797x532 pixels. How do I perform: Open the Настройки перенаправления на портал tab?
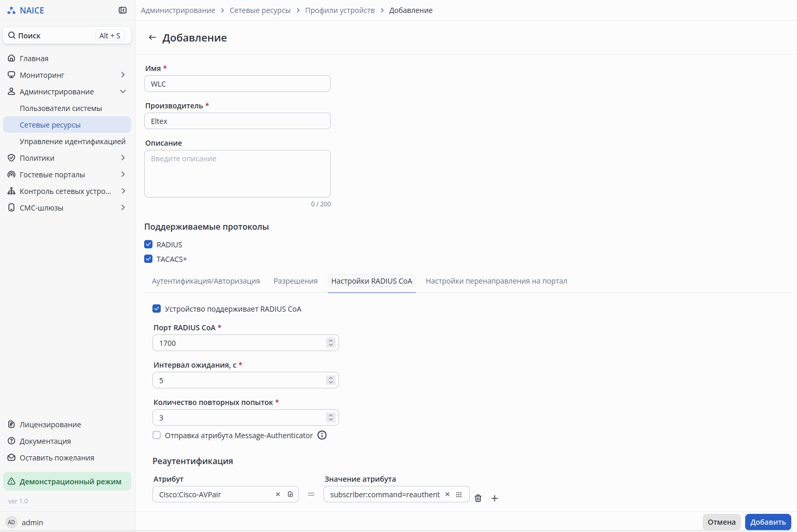[496, 281]
